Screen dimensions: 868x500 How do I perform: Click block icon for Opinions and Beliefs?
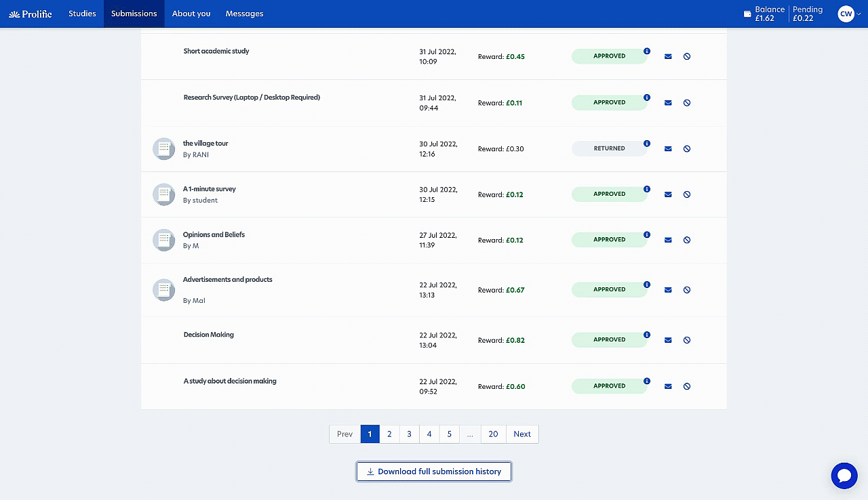(687, 240)
